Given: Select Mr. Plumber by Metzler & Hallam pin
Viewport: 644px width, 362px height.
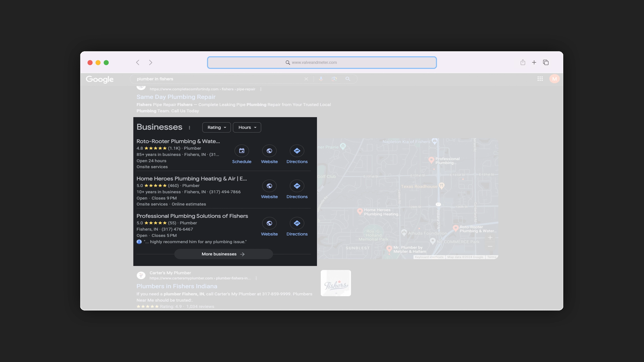Looking at the screenshot, I should pos(389,249).
